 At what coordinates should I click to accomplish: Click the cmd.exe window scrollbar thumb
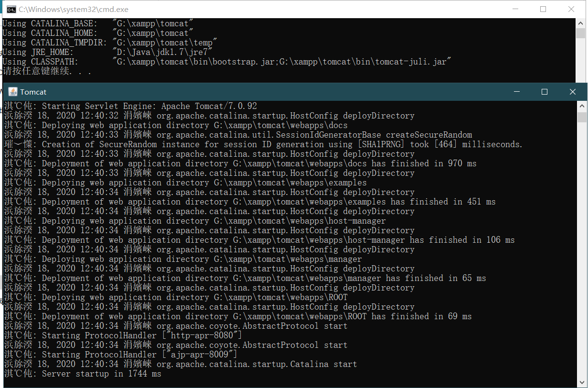pos(580,33)
